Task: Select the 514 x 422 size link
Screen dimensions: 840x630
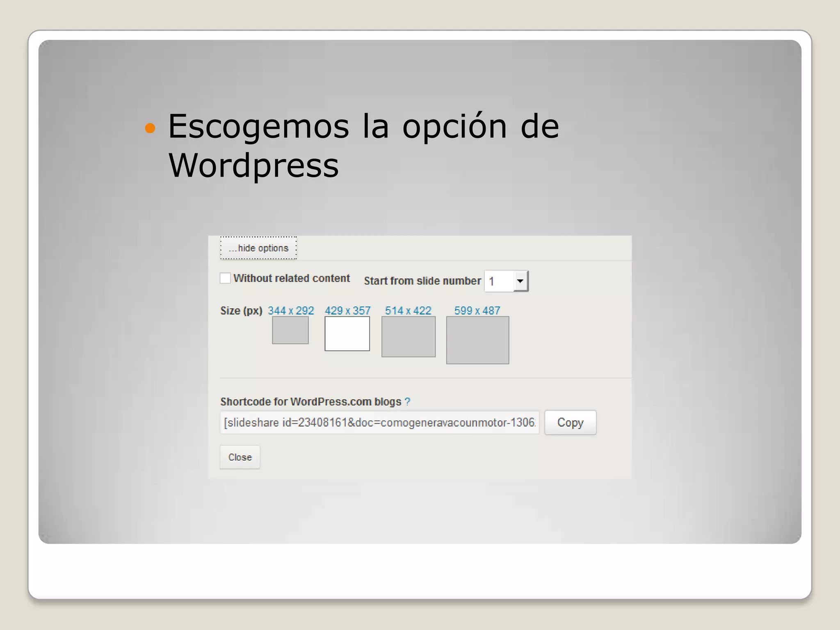Action: tap(408, 310)
